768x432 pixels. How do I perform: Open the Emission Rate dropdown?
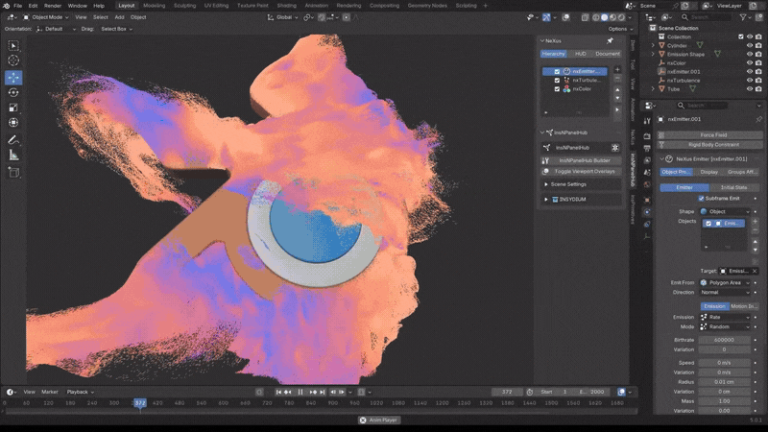point(725,317)
